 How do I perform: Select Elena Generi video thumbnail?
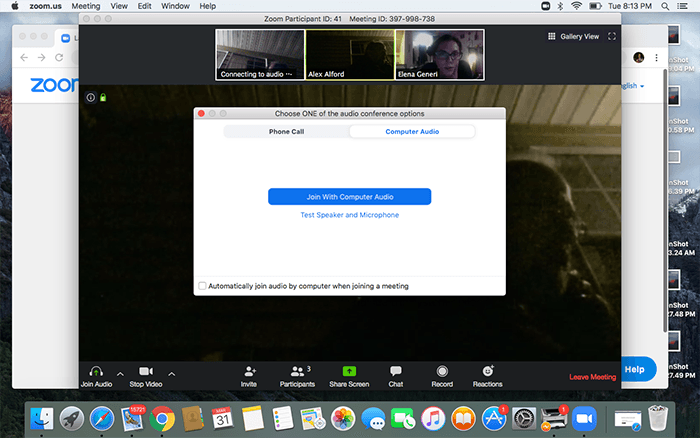point(440,54)
